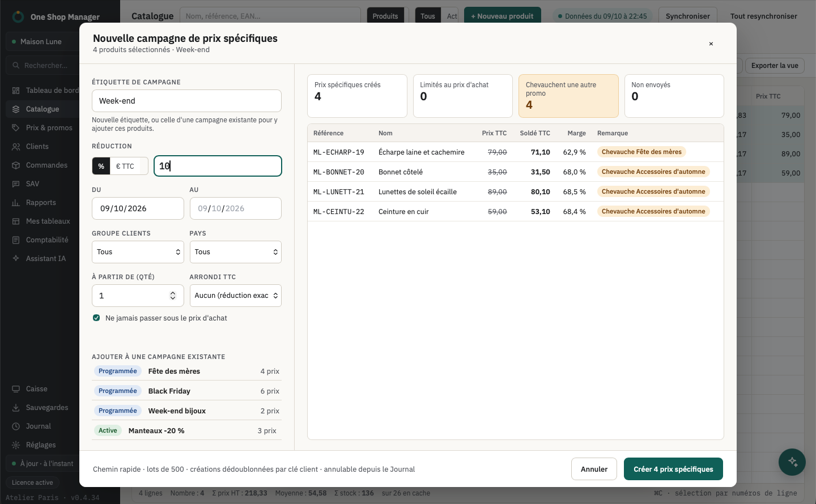Click the Tout resynchroniser button

[x=763, y=16]
